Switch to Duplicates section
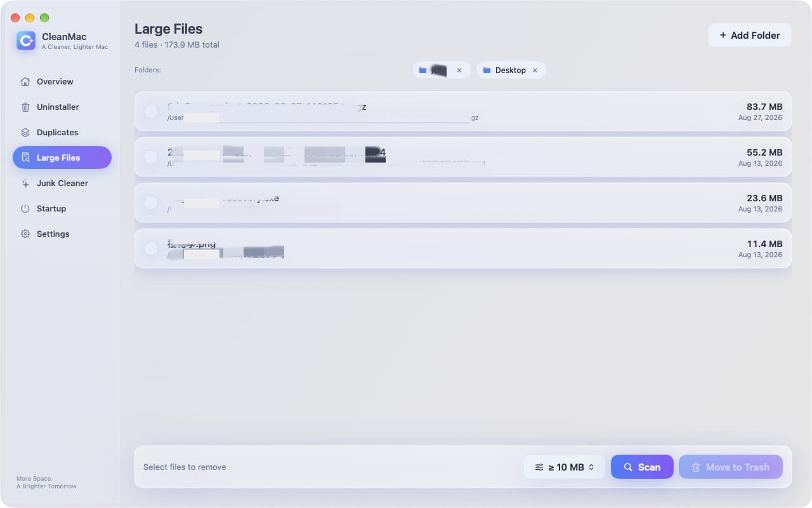The height and width of the screenshot is (508, 812). pos(62,132)
